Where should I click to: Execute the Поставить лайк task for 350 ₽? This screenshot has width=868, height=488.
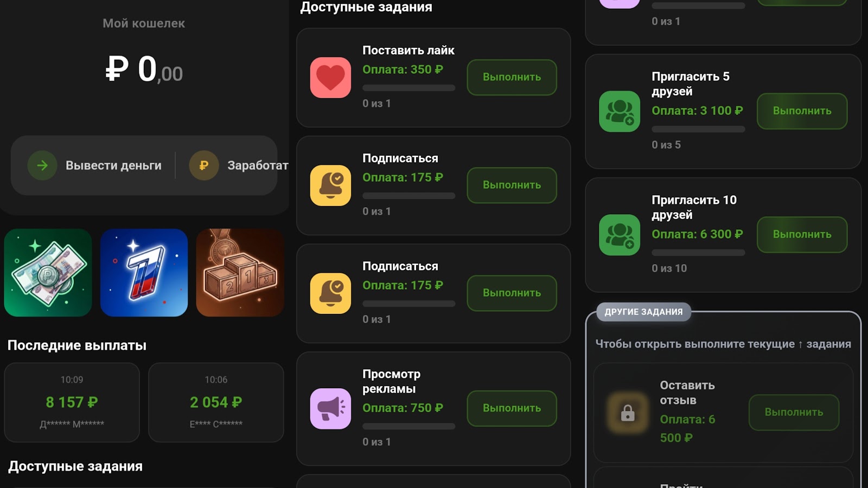[512, 77]
